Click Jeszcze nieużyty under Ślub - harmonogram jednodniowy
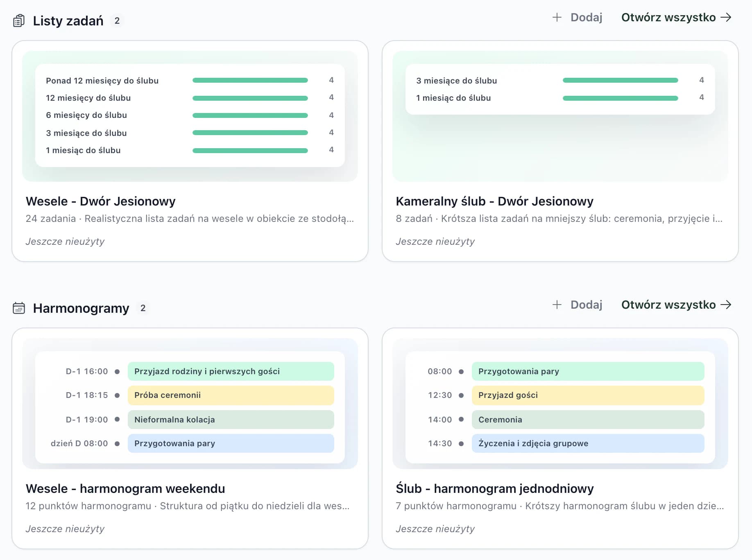 click(435, 529)
